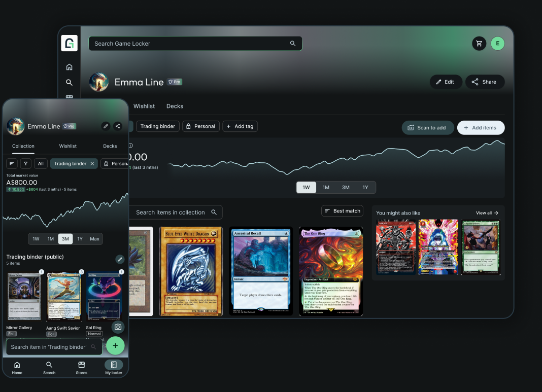
Task: Select mobile Collection tab
Action: [x=23, y=146]
